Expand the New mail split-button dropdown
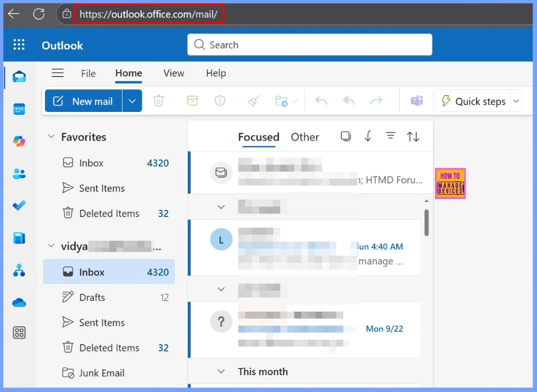 point(131,101)
